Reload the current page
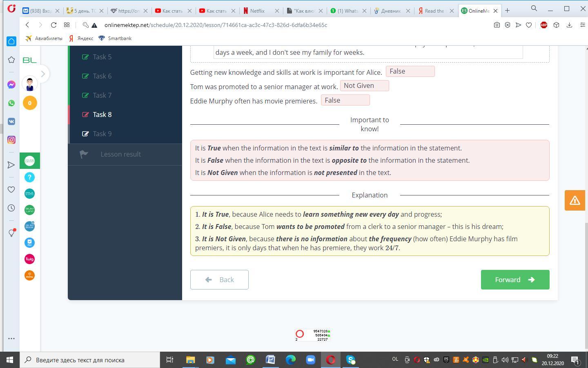 point(53,25)
